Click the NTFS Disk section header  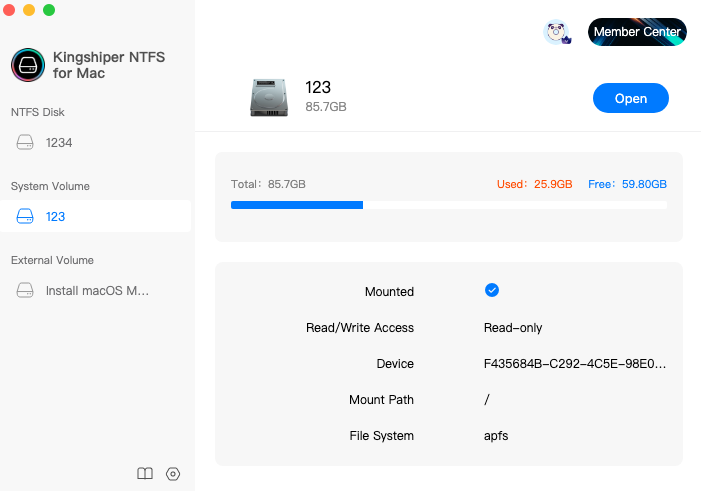pyautogui.click(x=38, y=112)
